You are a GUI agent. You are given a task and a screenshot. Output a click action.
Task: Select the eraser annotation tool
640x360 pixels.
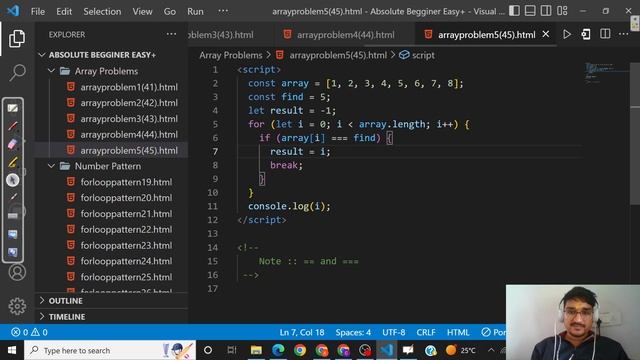tap(13, 144)
